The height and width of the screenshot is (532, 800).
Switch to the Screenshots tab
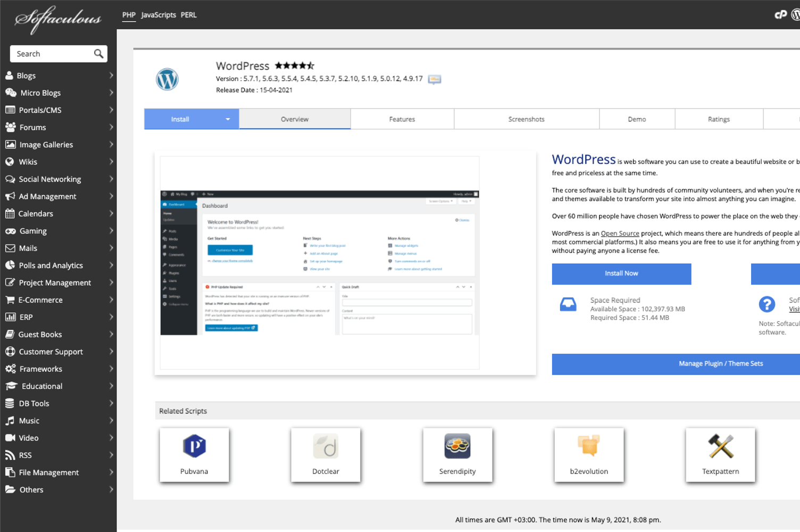(526, 119)
